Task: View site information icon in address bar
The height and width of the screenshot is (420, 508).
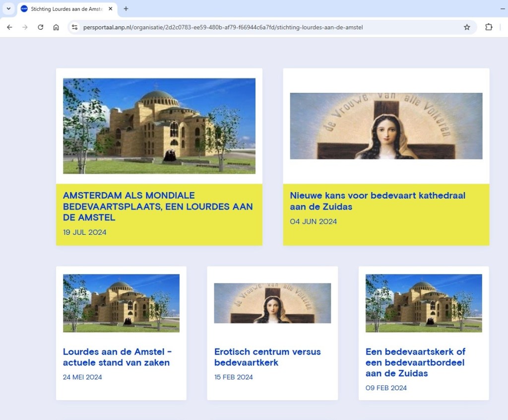Action: tap(75, 27)
